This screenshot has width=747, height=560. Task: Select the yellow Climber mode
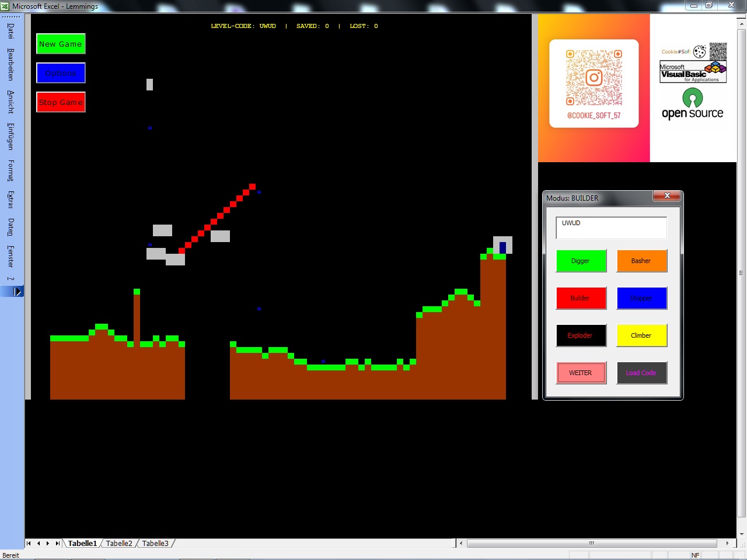642,335
